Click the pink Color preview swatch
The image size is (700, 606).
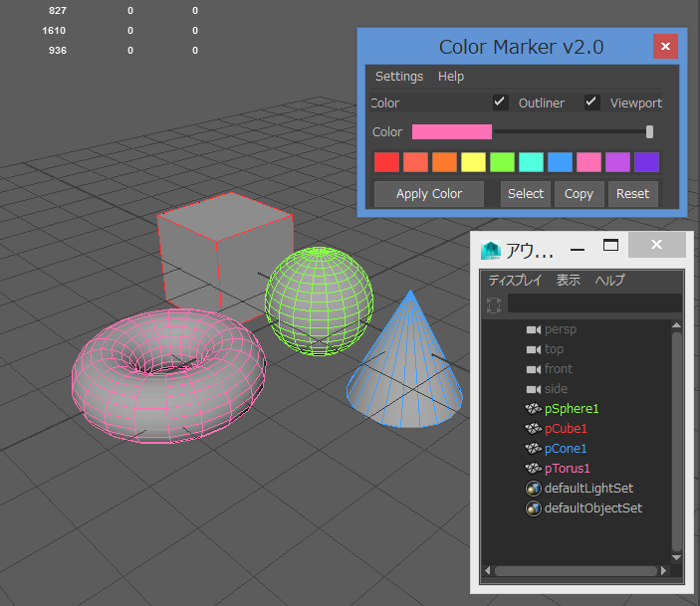pyautogui.click(x=452, y=131)
